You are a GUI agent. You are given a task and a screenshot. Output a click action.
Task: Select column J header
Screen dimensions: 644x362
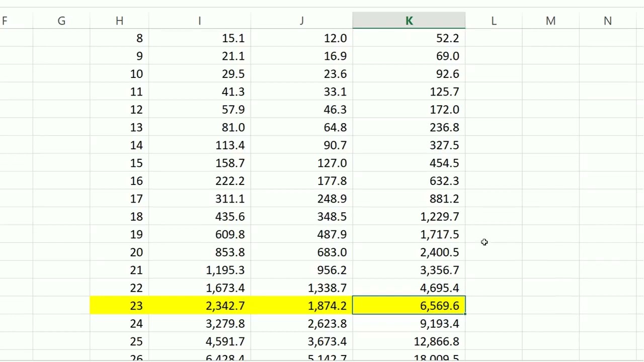tap(301, 21)
